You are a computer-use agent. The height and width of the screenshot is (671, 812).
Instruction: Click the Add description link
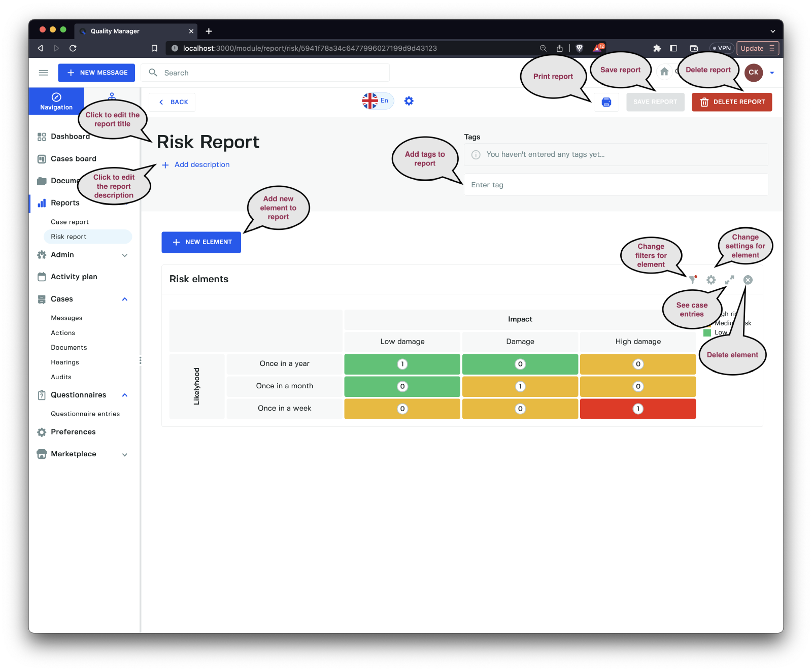[201, 164]
